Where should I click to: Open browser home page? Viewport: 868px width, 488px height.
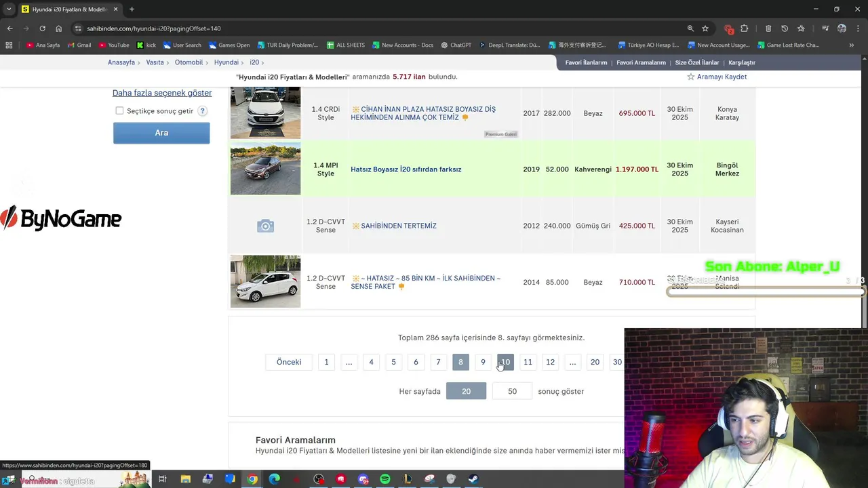(x=59, y=28)
